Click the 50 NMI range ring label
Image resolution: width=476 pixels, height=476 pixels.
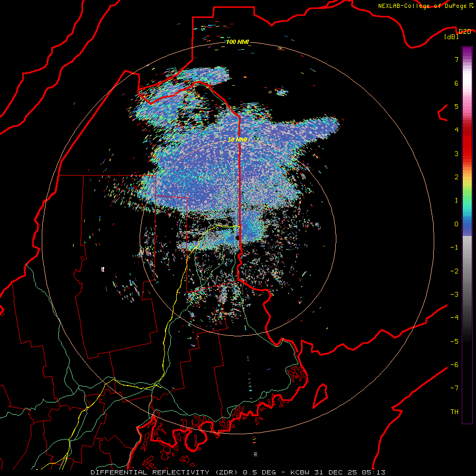pyautogui.click(x=237, y=140)
